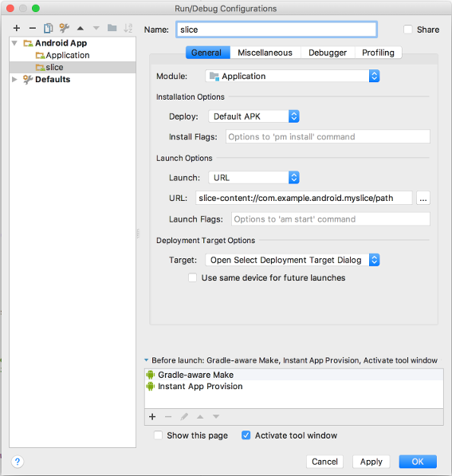Open the Module dropdown

click(x=293, y=77)
